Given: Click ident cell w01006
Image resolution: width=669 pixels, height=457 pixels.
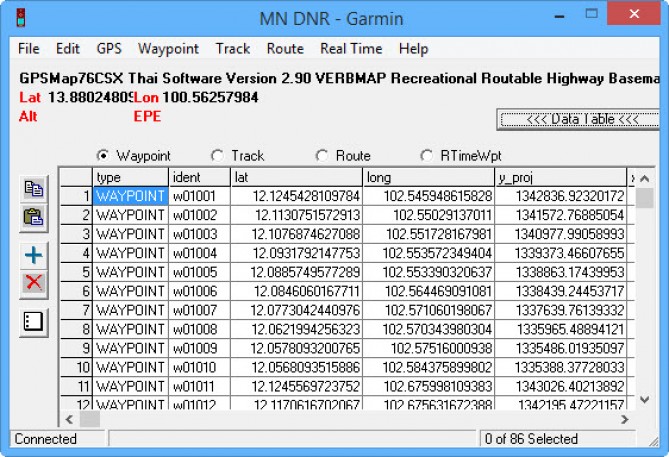Looking at the screenshot, I should click(199, 291).
